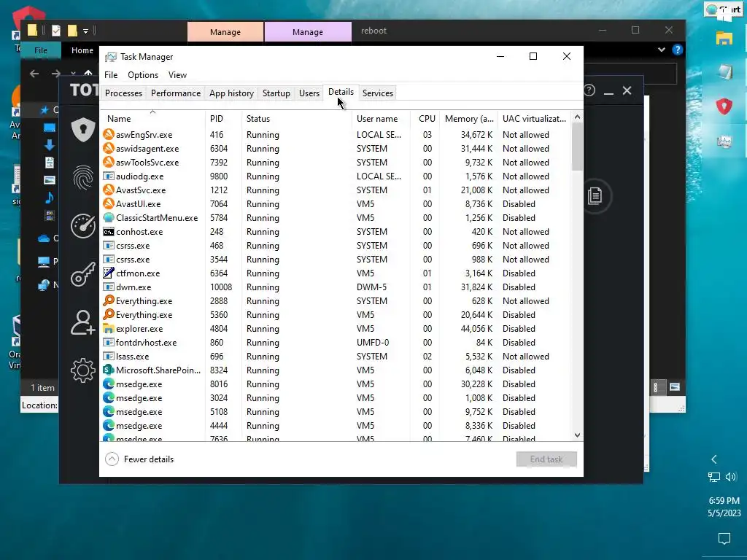Click the Everything.exe icon with PID 2888

click(109, 300)
